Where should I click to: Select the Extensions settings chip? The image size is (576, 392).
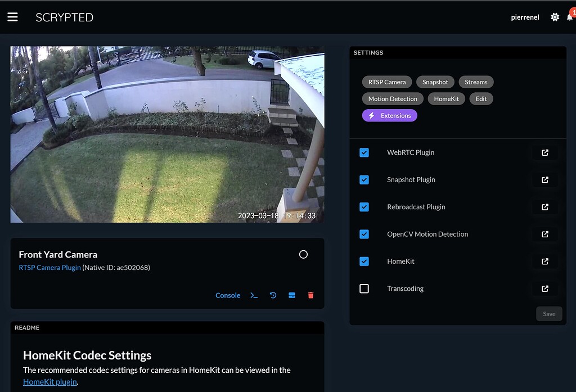click(390, 115)
